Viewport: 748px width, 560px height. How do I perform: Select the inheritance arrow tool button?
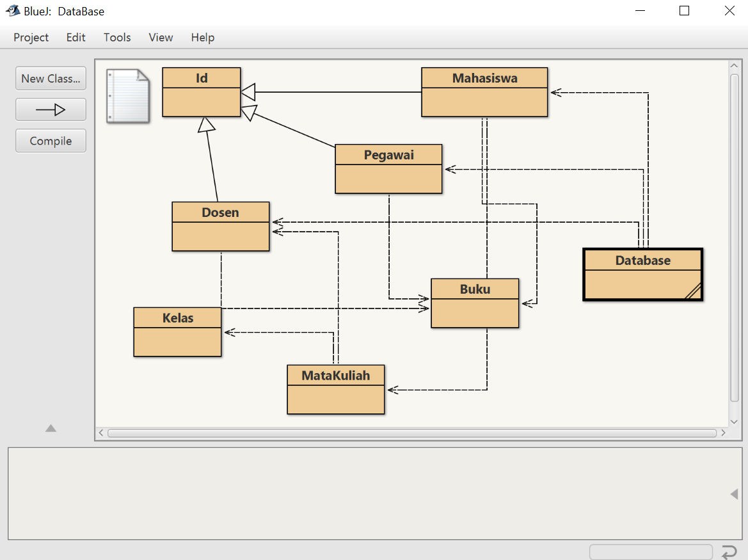click(51, 109)
